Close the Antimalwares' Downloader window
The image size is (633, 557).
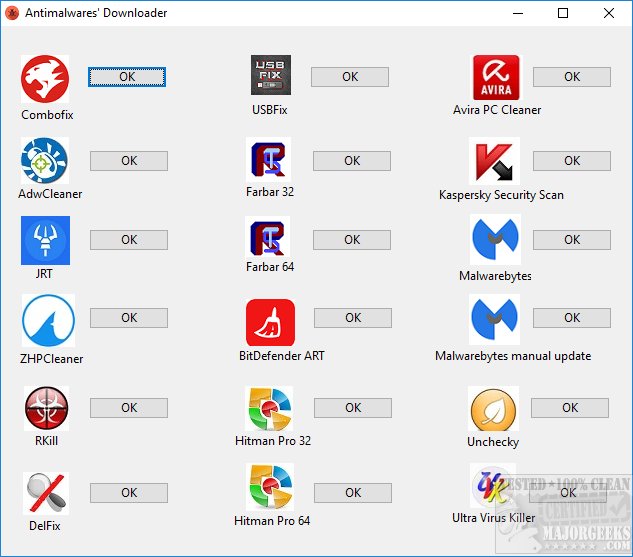click(609, 13)
